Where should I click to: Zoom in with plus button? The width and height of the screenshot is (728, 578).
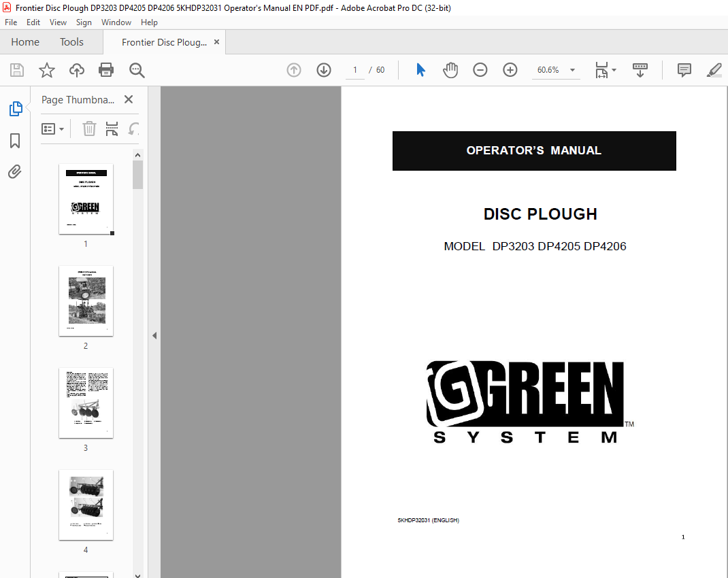510,70
